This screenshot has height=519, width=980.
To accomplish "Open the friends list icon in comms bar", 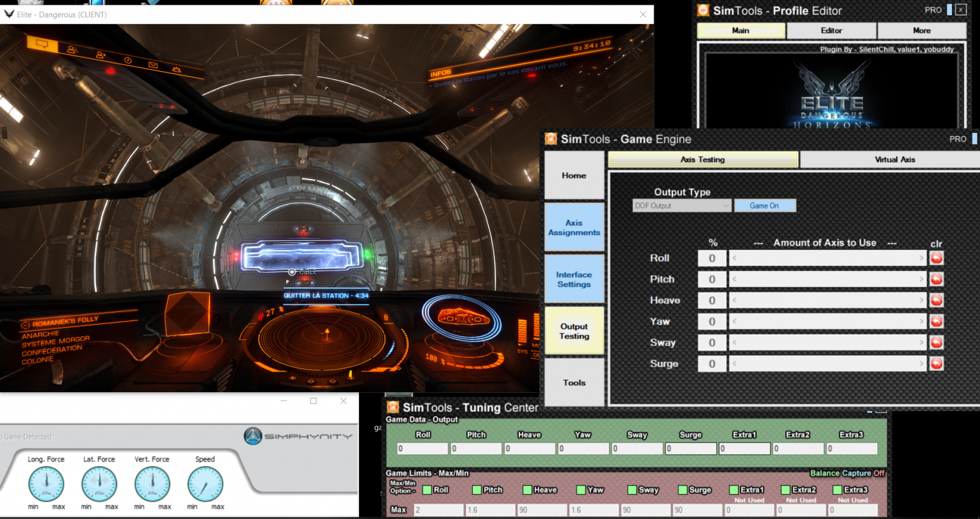I will 72,50.
